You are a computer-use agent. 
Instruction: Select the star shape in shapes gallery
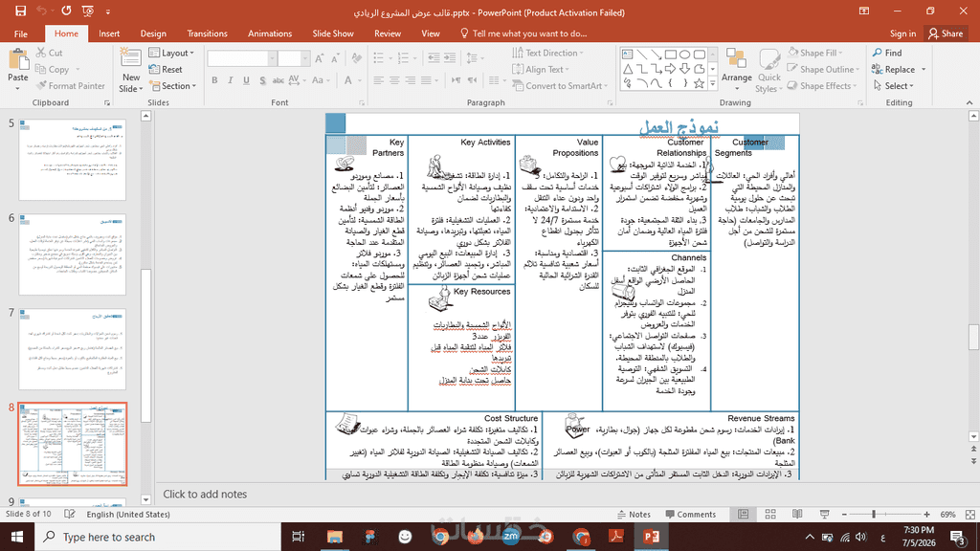tap(700, 83)
